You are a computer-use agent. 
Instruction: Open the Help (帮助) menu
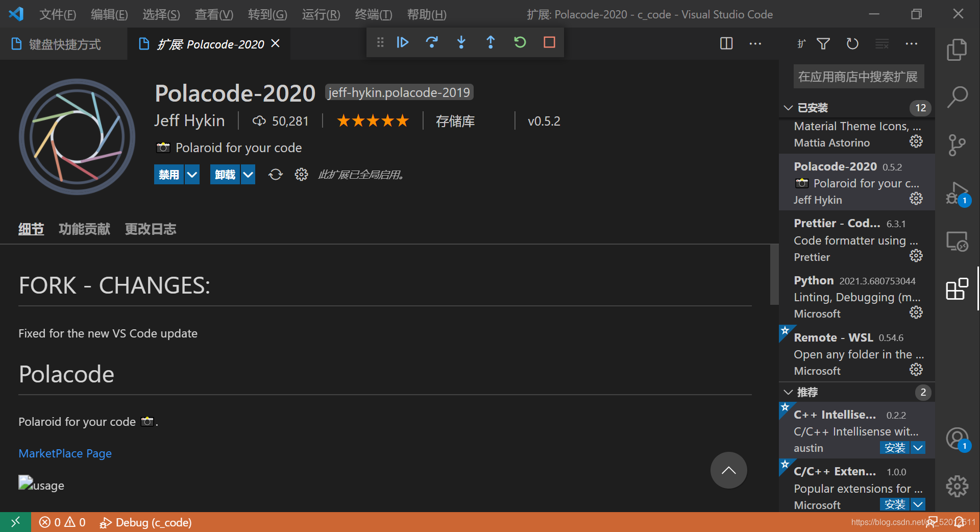[x=427, y=14]
